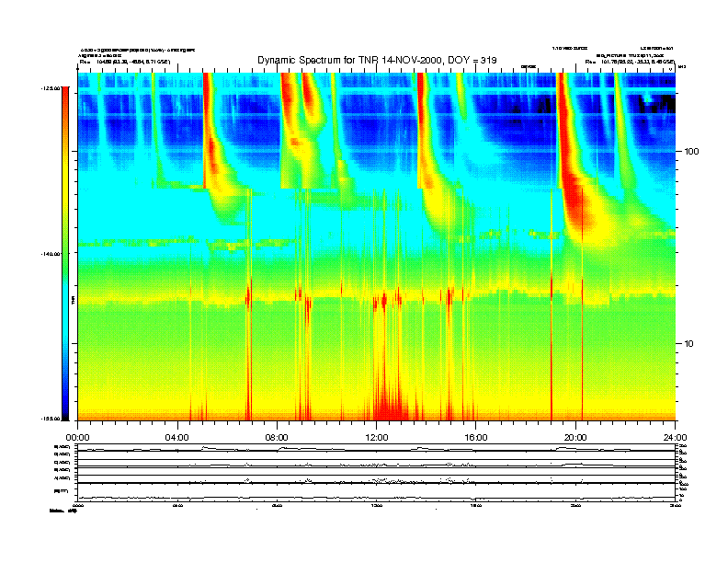The width and height of the screenshot is (728, 563).
Task: Click the vertical rainbow color scale bar
Action: [x=65, y=254]
